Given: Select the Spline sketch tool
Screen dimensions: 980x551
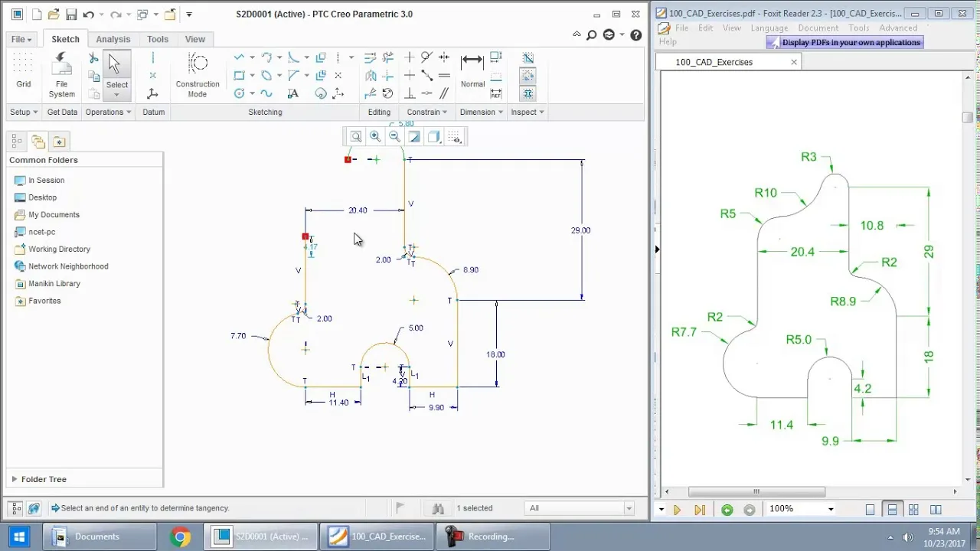Looking at the screenshot, I should pos(266,93).
